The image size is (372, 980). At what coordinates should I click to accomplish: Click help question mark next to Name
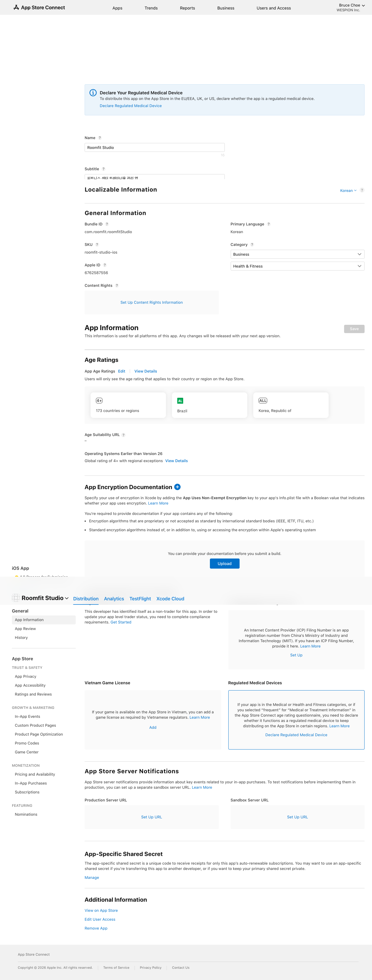point(100,138)
